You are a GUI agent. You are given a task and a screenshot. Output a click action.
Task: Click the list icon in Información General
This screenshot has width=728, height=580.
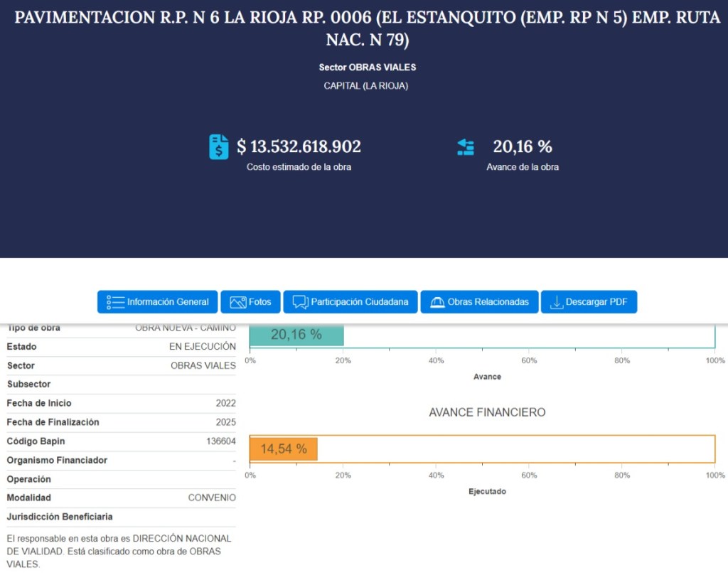pos(115,302)
